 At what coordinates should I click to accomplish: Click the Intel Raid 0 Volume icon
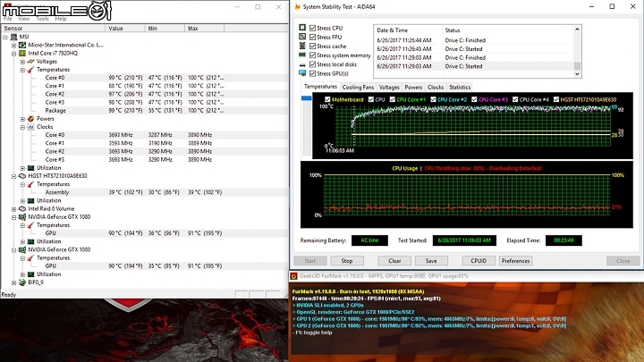[22, 208]
